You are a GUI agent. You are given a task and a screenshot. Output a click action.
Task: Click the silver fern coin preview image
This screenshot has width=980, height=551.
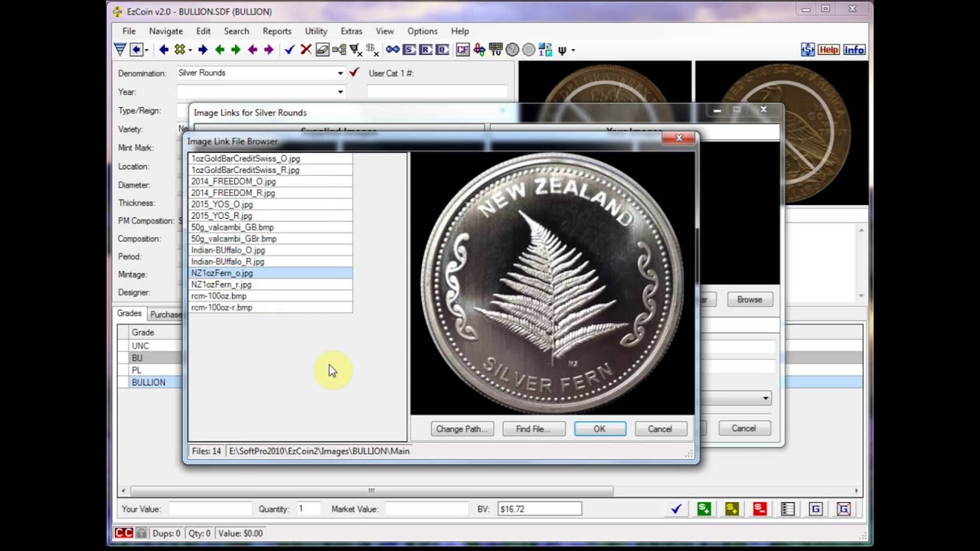(552, 283)
